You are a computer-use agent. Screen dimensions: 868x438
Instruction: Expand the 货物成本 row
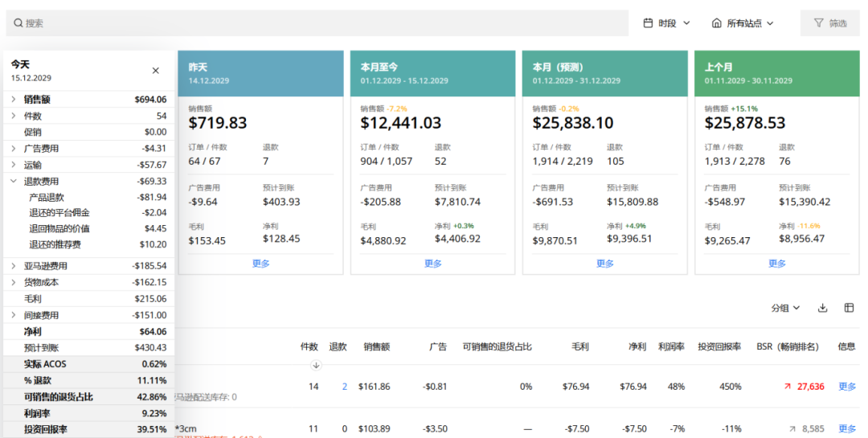point(14,282)
